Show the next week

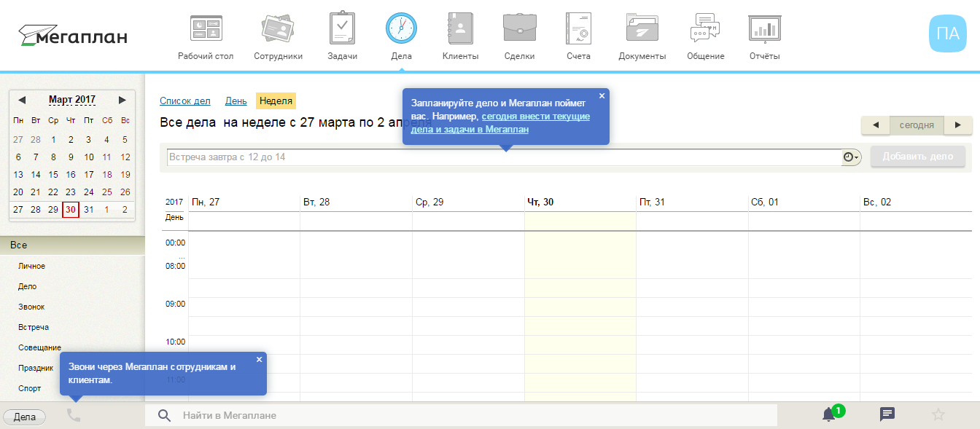[958, 125]
